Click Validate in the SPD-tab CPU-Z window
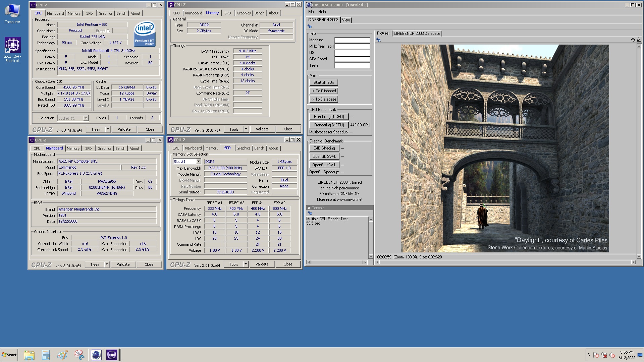 tap(262, 264)
